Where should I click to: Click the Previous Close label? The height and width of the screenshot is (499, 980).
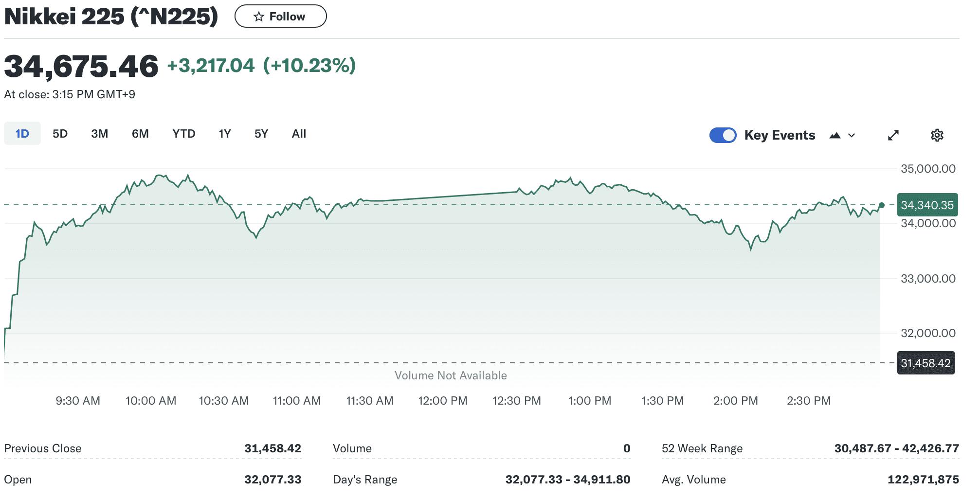[x=43, y=448]
